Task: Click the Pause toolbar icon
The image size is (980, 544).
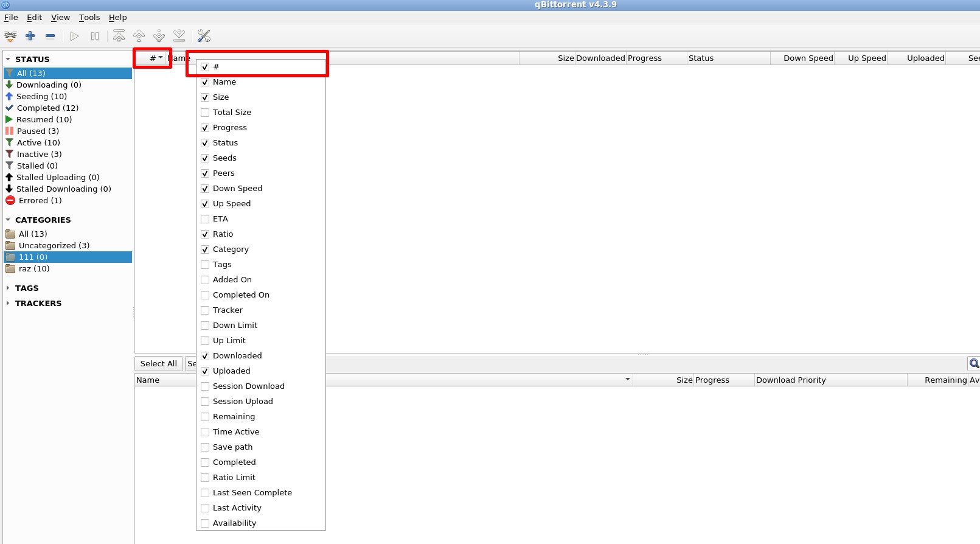Action: coord(95,36)
